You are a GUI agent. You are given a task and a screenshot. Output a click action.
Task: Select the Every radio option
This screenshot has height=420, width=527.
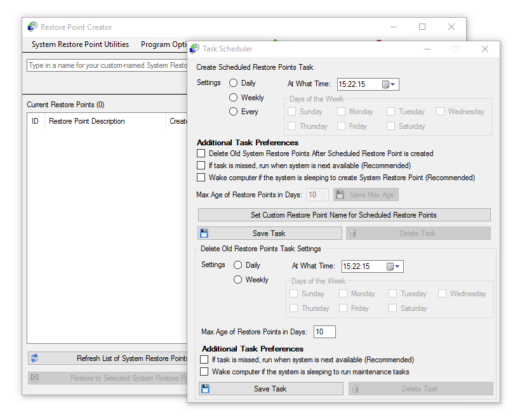(x=233, y=112)
